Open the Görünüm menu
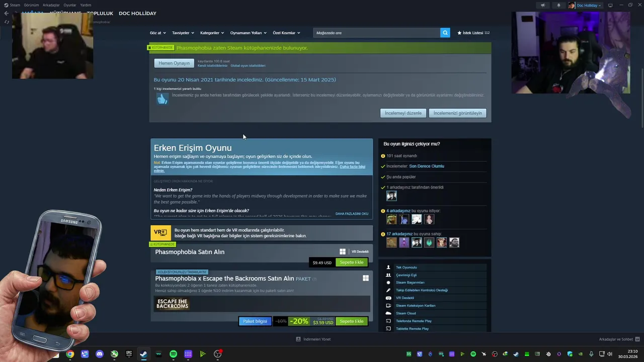Viewport: 644px width, 362px height. click(x=31, y=5)
